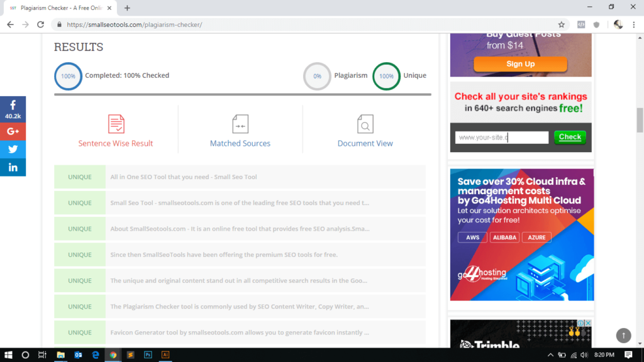The image size is (644, 362).
Task: Switch to the Matched Sources tab
Action: click(x=240, y=143)
